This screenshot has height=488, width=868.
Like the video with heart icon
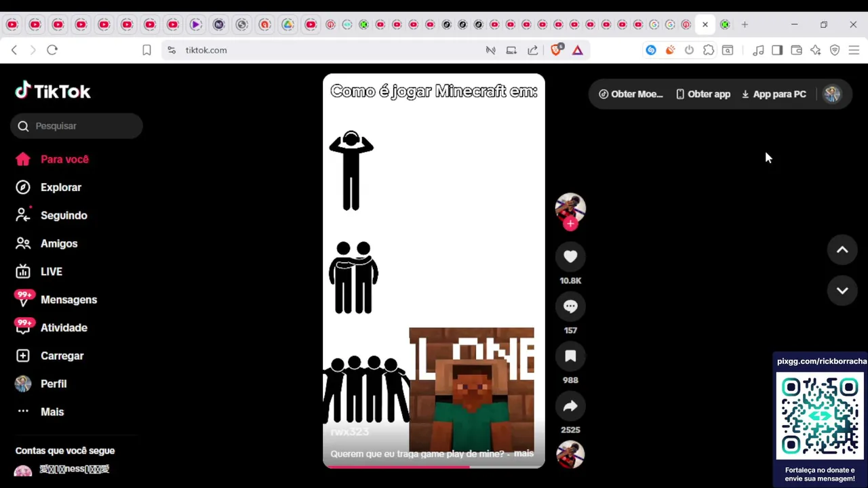coord(570,257)
